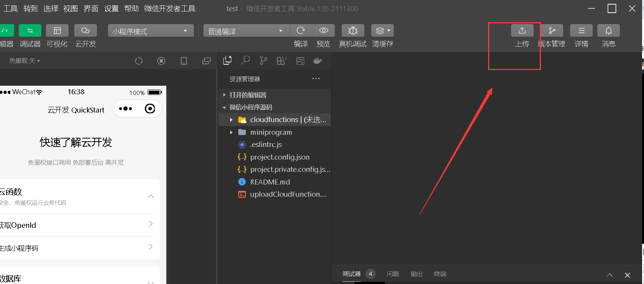Close the bottom debugger panel
Viewport: 644px width, 284px height.
tap(627, 275)
